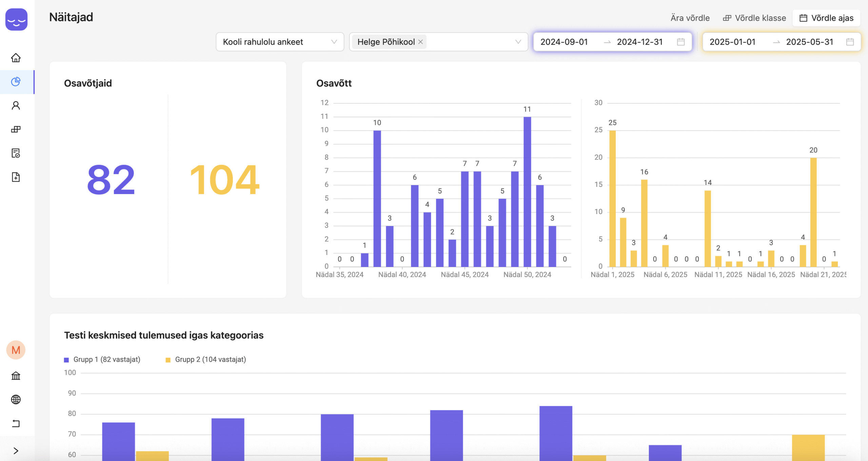Click purple bar labeled 10
This screenshot has width=868, height=461.
(377, 198)
